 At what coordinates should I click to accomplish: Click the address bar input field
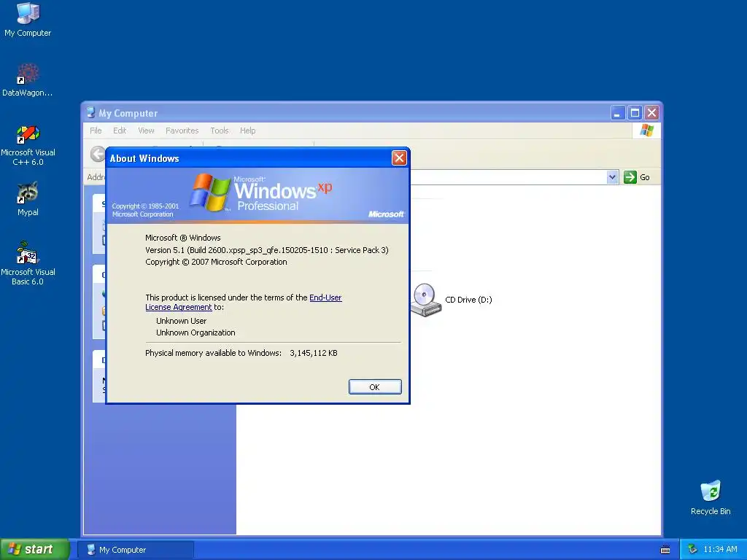[x=508, y=177]
